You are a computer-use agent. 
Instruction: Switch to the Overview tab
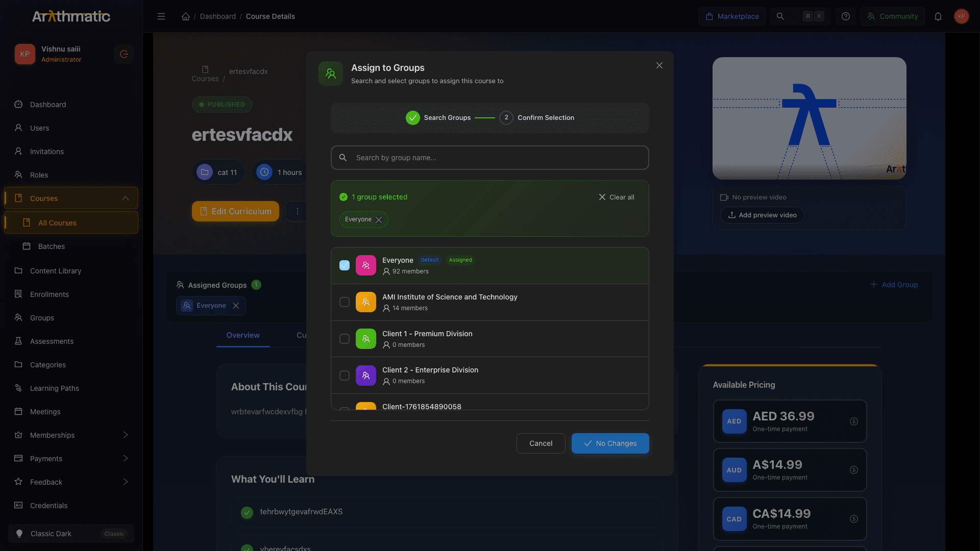[x=243, y=335]
